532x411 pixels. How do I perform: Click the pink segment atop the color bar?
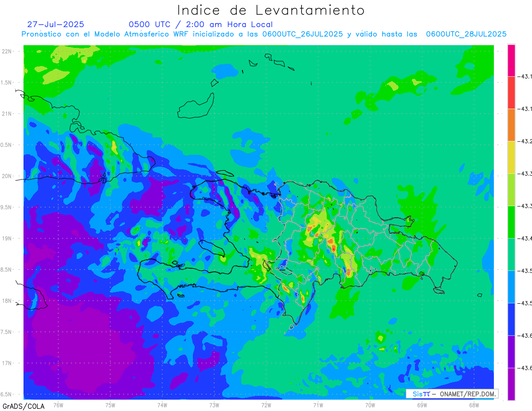511,60
